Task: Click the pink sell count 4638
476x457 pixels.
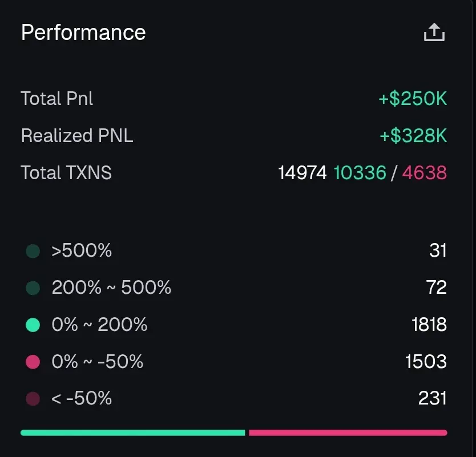Action: tap(424, 172)
